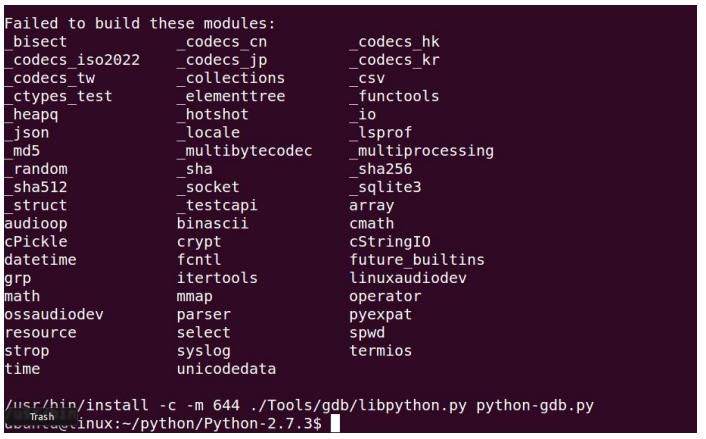
Task: Click the "Failed to build these modules:" heading
Action: [x=140, y=23]
